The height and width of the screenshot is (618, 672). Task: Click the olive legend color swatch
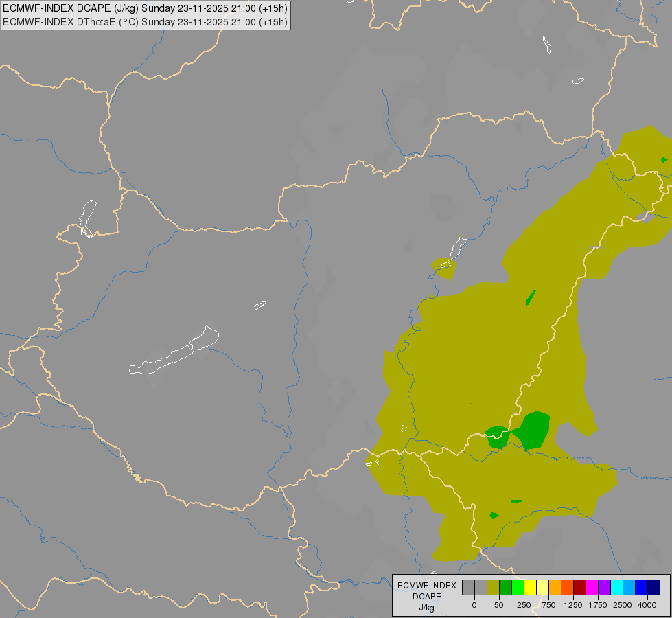click(494, 588)
